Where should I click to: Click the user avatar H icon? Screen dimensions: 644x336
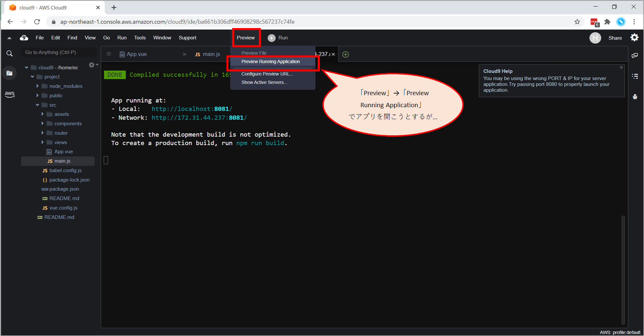point(595,38)
